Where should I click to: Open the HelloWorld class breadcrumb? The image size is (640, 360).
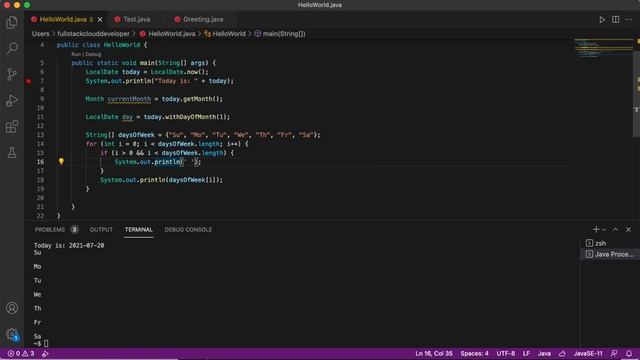[225, 34]
